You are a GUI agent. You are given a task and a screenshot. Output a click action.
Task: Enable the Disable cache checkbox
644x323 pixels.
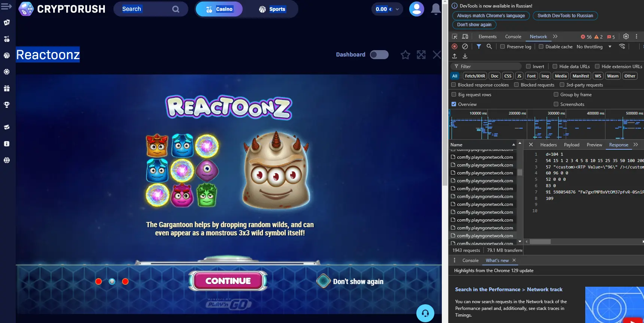pyautogui.click(x=541, y=46)
